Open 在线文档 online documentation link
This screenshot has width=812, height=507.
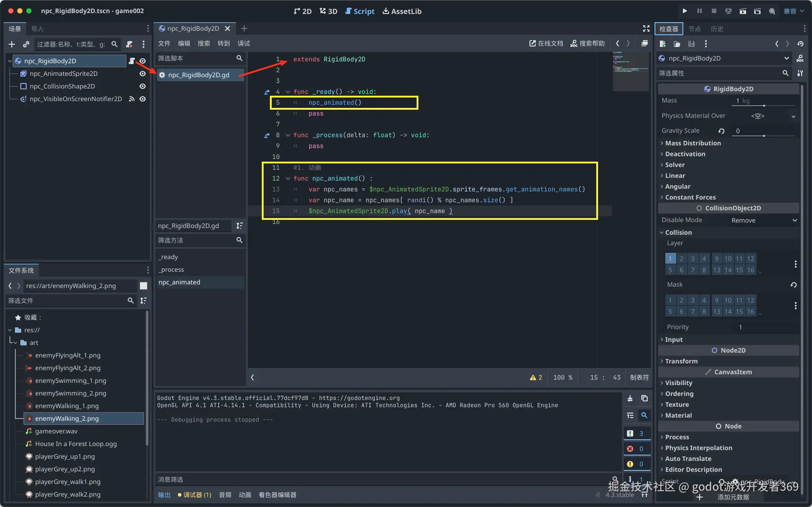click(546, 43)
